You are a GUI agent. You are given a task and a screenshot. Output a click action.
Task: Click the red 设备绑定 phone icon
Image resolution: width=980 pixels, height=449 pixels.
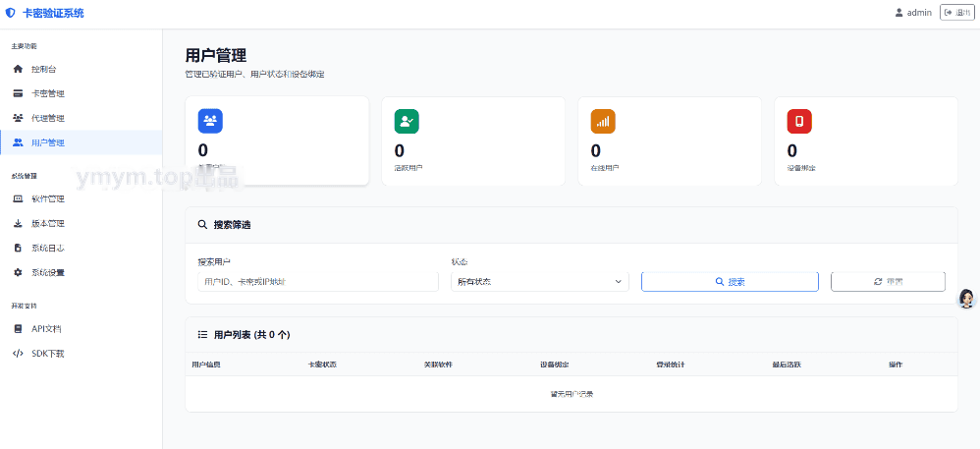tap(798, 121)
